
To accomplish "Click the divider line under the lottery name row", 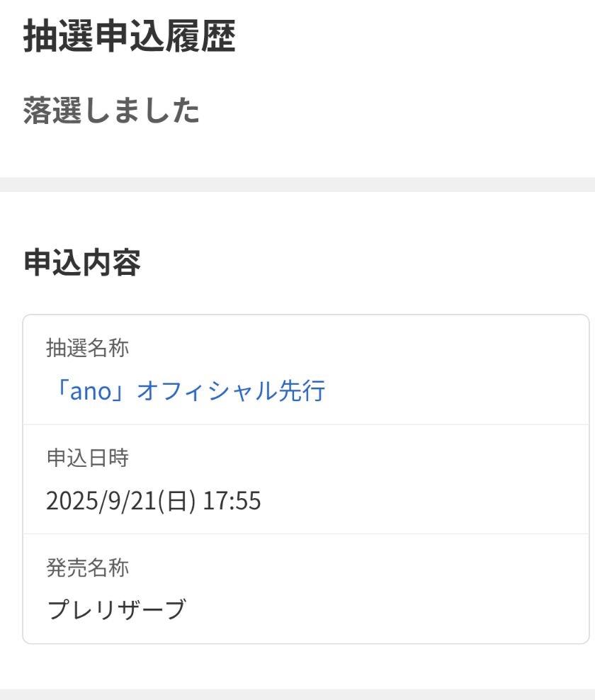I will [306, 424].
